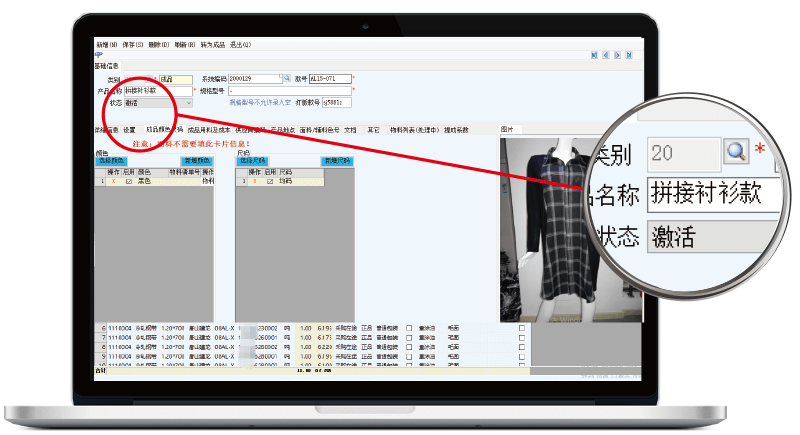
Task: Tick the first checkbox in grid row 8
Action: click(x=409, y=347)
